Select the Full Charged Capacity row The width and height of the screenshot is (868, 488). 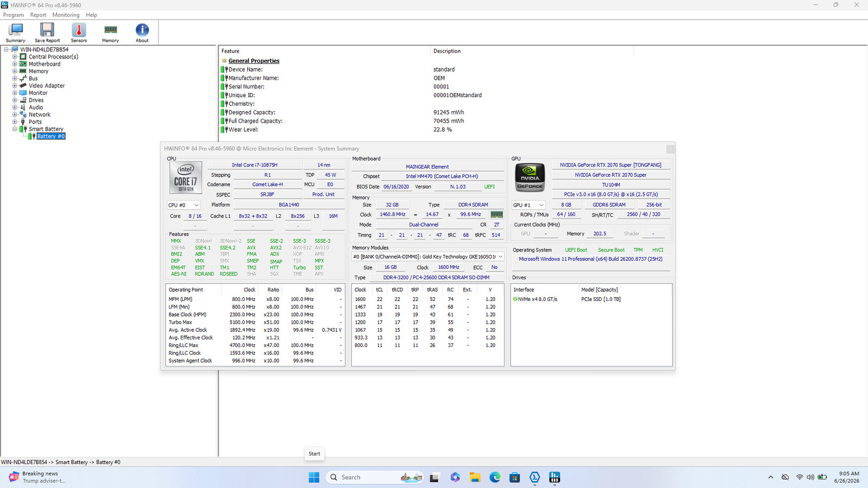click(x=426, y=121)
